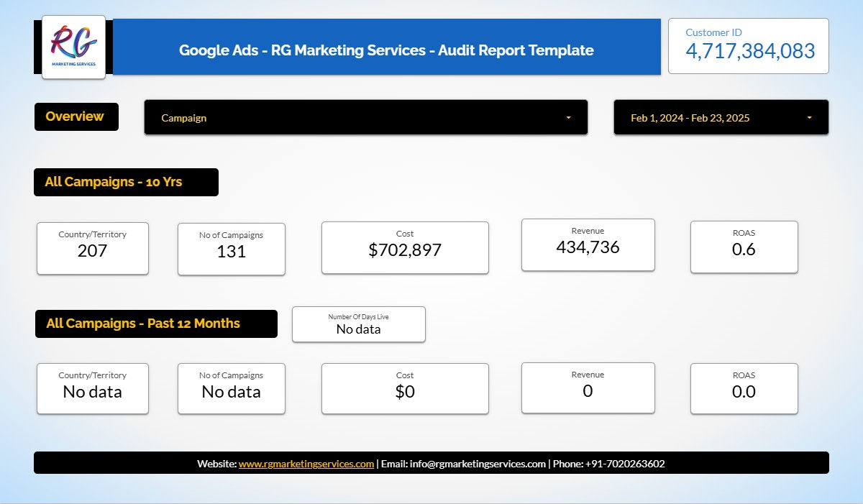The height and width of the screenshot is (504, 863).
Task: Select the Cost card showing $0
Action: (405, 388)
